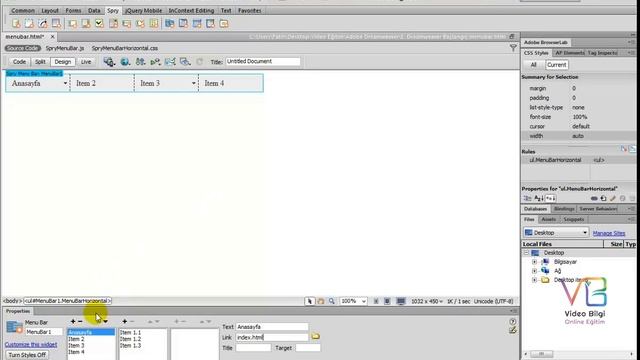Insert a Spry Validation Radio Group
This screenshot has height=360, width=640.
[154, 24]
